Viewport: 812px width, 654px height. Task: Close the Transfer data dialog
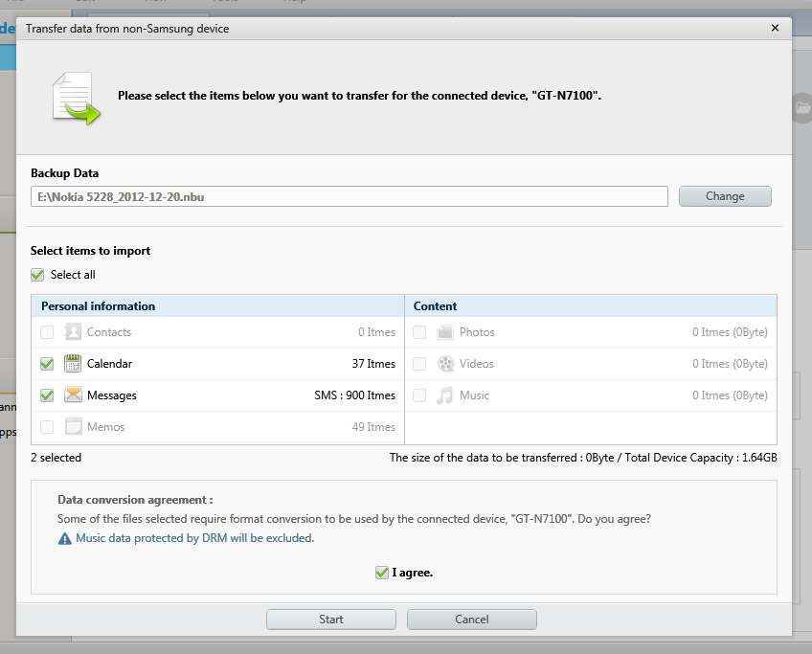click(775, 28)
